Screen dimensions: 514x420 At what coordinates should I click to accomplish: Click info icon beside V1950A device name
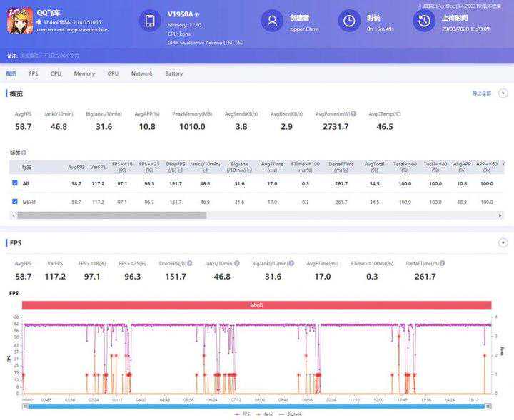coord(197,14)
